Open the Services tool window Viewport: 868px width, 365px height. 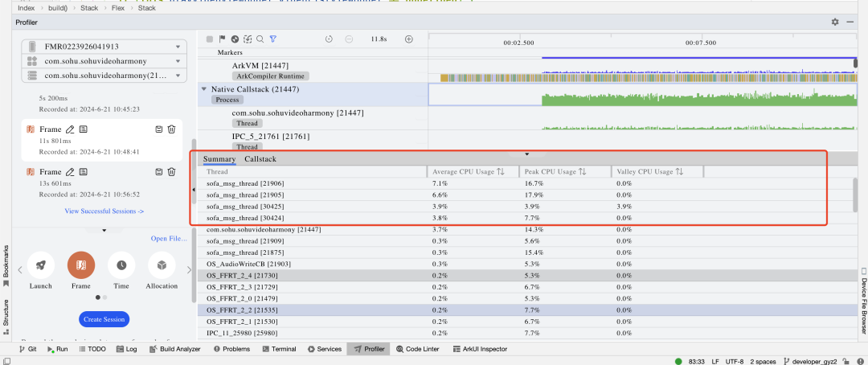[x=325, y=349]
